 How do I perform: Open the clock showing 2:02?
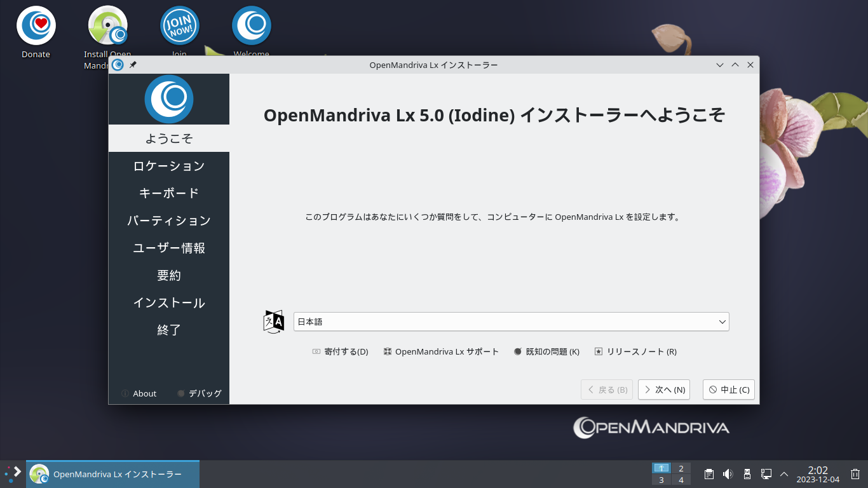[x=818, y=474]
